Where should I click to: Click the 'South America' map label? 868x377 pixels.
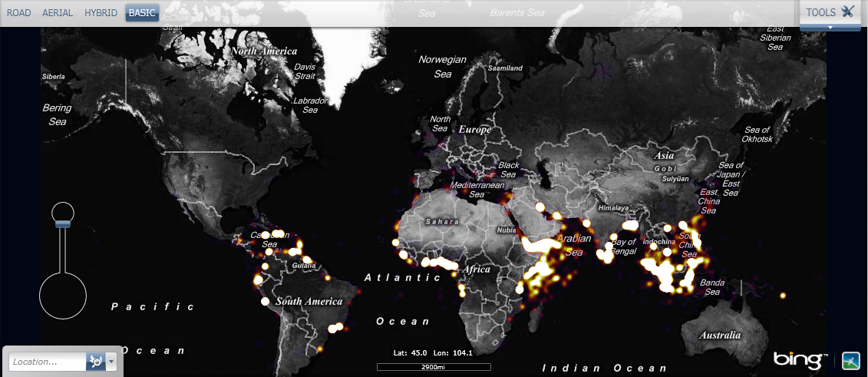(309, 302)
